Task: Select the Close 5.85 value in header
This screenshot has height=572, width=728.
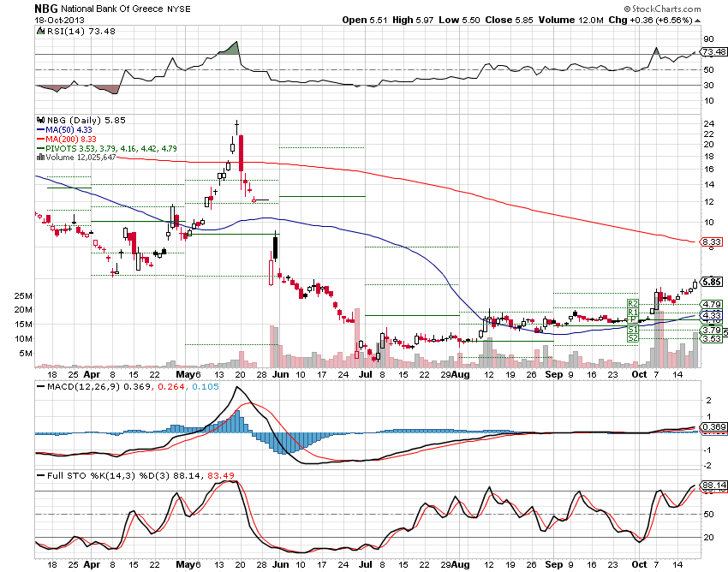Action: pos(509,20)
